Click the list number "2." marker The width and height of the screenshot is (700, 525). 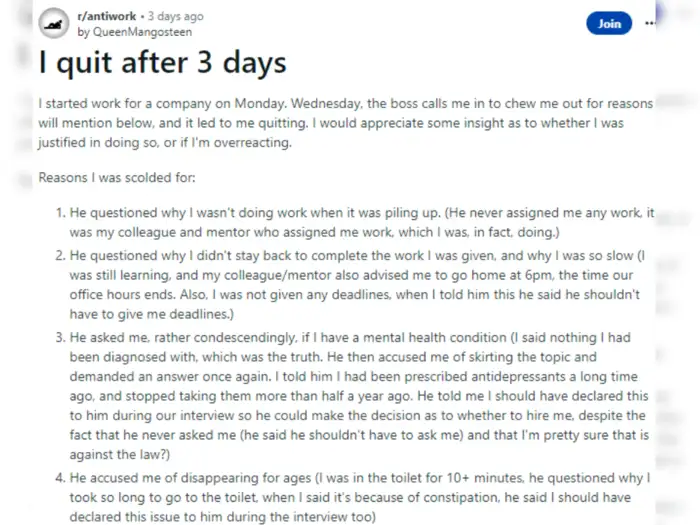click(x=60, y=254)
